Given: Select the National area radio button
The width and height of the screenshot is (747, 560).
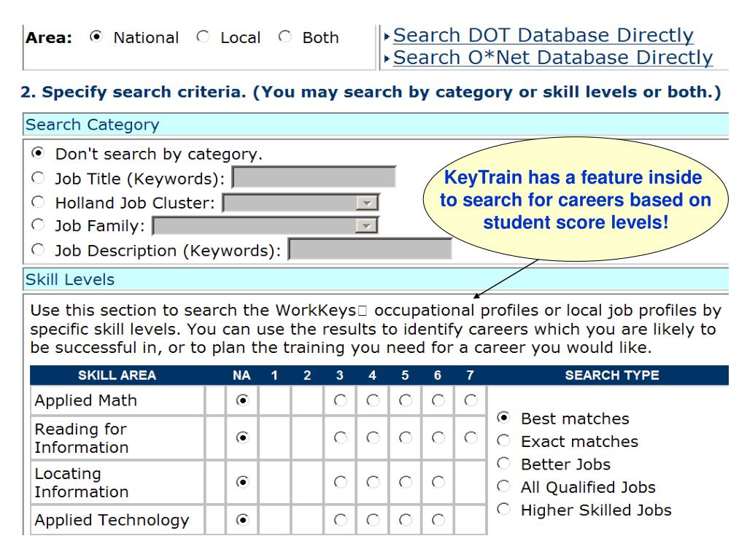Looking at the screenshot, I should tap(96, 36).
